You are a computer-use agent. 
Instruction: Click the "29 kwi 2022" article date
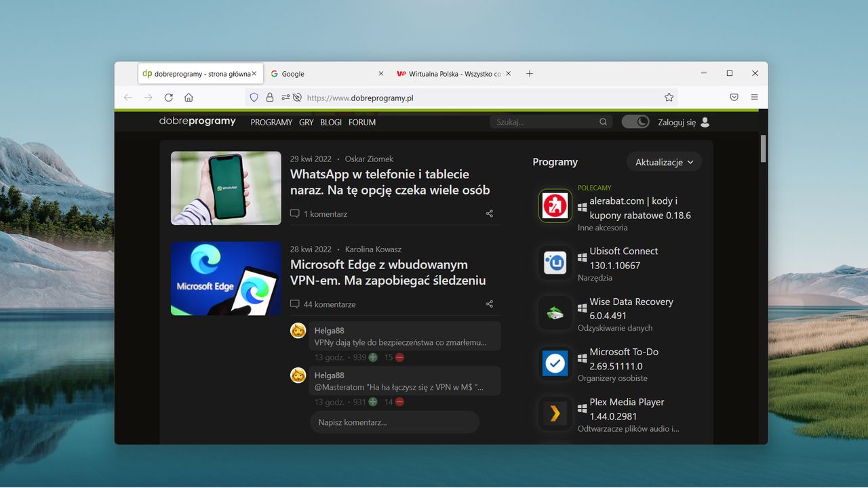point(311,159)
